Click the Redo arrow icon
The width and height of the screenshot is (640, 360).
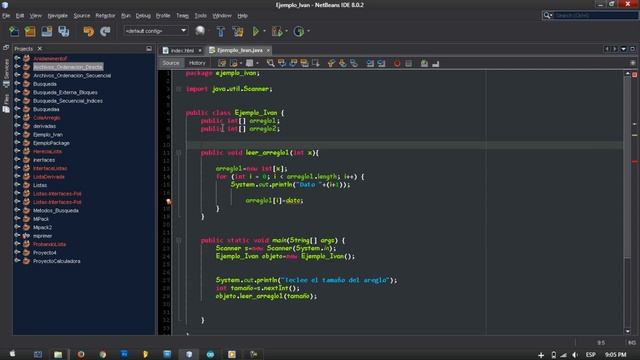[x=105, y=31]
